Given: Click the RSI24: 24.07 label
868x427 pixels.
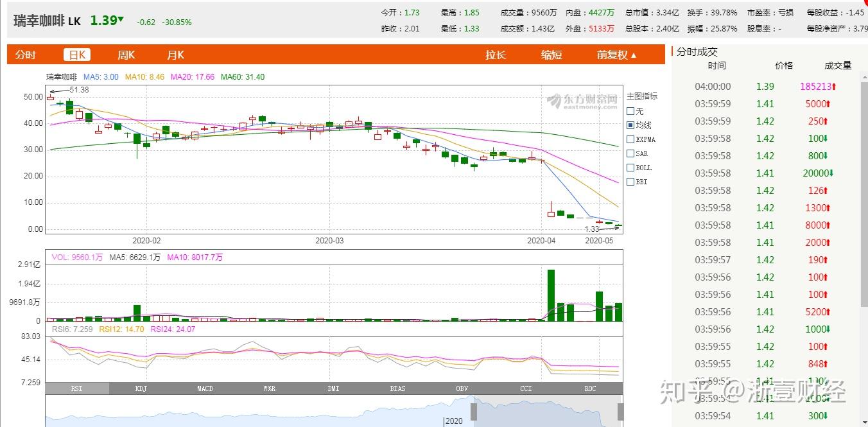Looking at the screenshot, I should pyautogui.click(x=173, y=329).
